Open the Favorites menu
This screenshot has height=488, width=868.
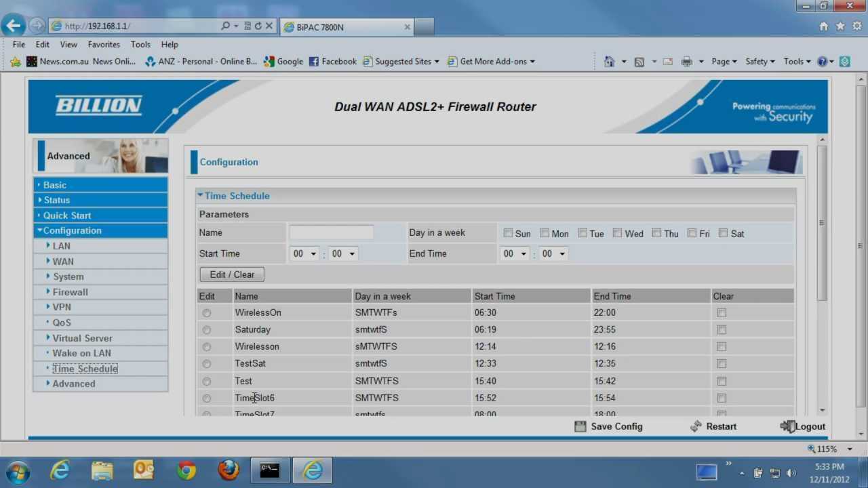point(104,45)
